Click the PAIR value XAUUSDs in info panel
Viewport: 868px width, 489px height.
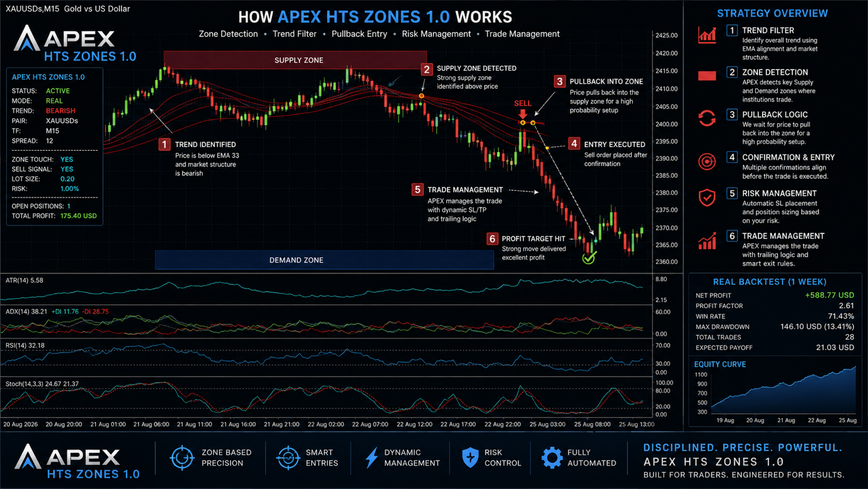[x=62, y=121]
